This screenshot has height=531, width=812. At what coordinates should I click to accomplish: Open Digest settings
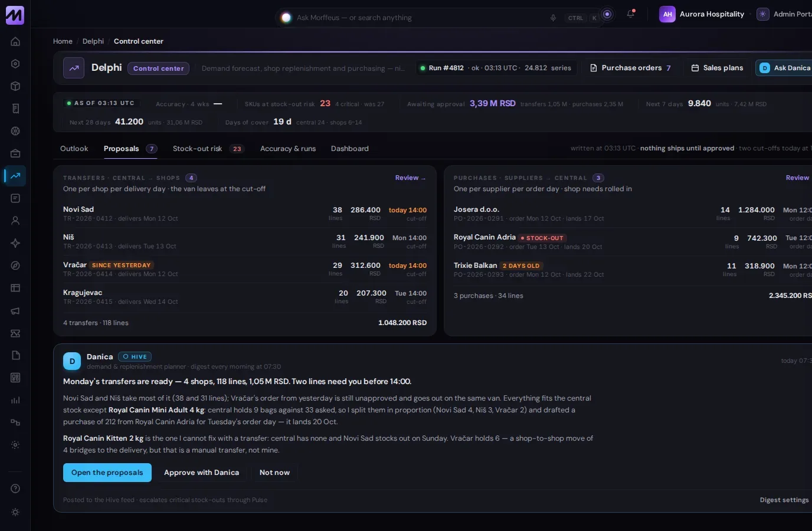[x=784, y=500]
